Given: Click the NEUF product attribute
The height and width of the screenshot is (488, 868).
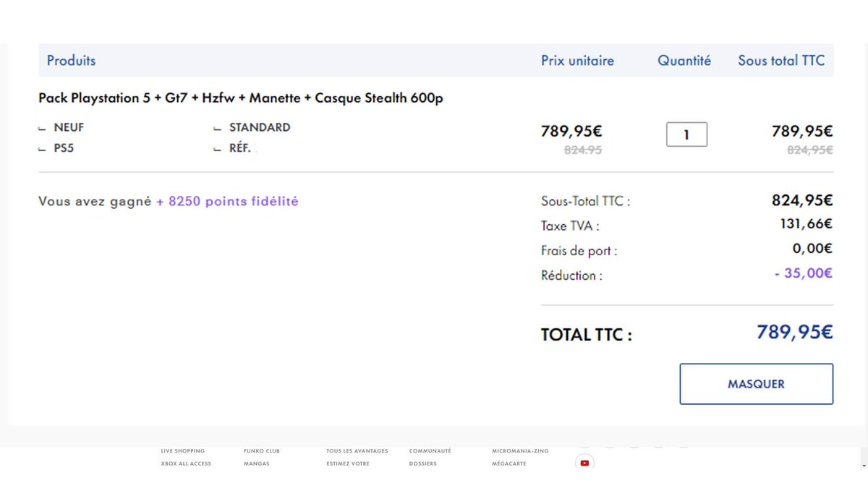Looking at the screenshot, I should pos(69,127).
